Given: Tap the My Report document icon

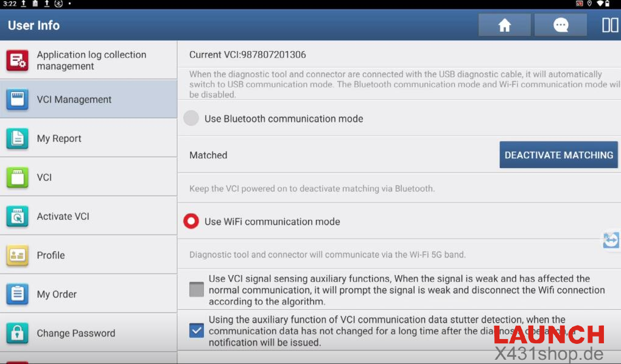Looking at the screenshot, I should pyautogui.click(x=17, y=138).
